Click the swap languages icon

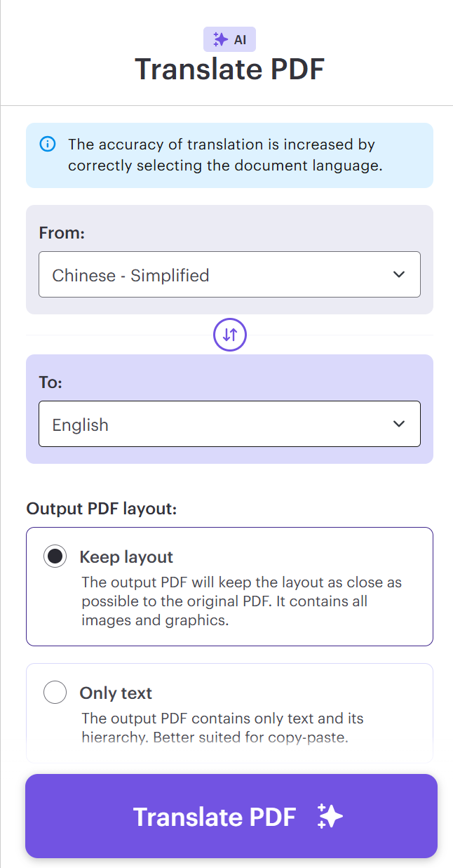click(x=230, y=335)
